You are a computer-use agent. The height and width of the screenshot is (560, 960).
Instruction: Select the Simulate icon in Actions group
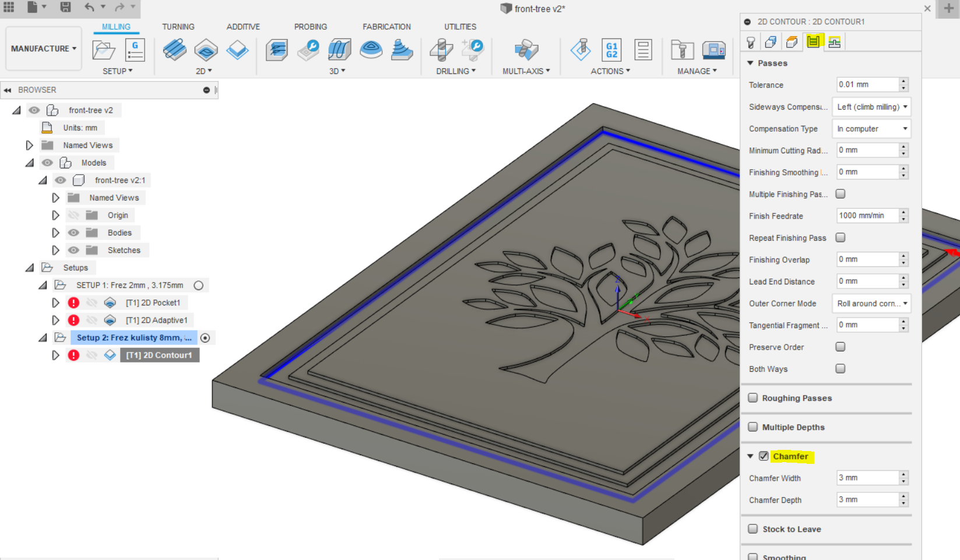tap(581, 51)
